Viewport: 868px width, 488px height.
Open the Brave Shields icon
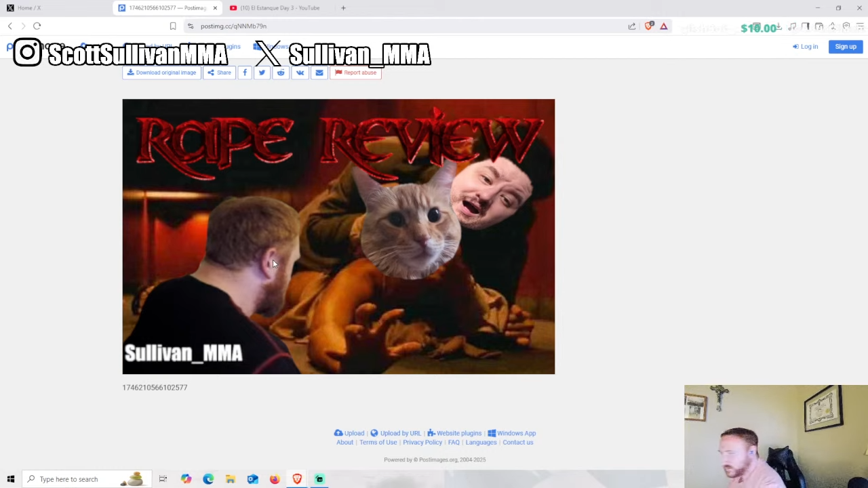tap(649, 26)
